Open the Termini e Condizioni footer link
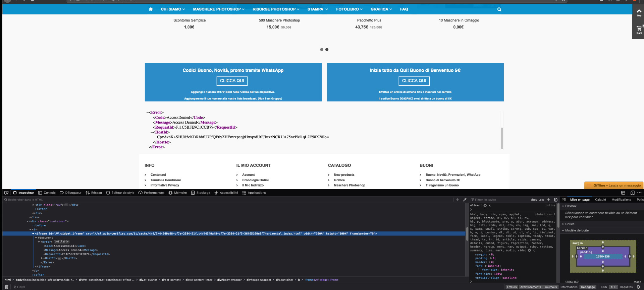Screen dimensions: 644x290 [x=165, y=180]
